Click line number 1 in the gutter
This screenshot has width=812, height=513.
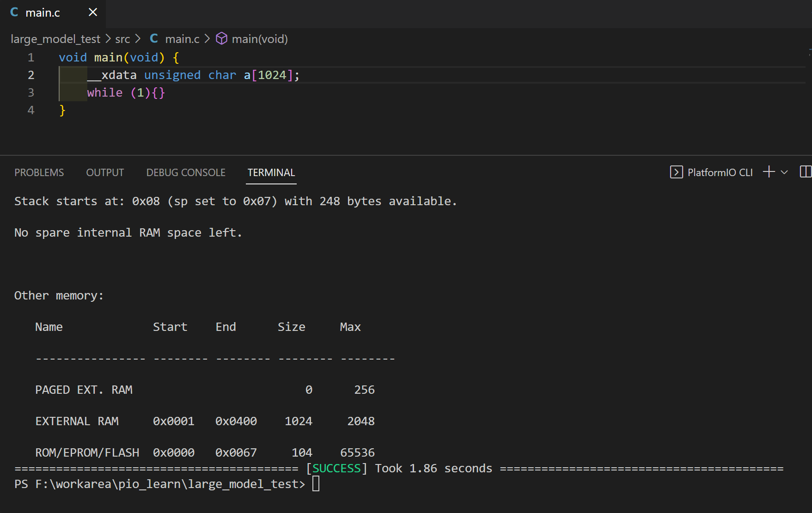31,57
